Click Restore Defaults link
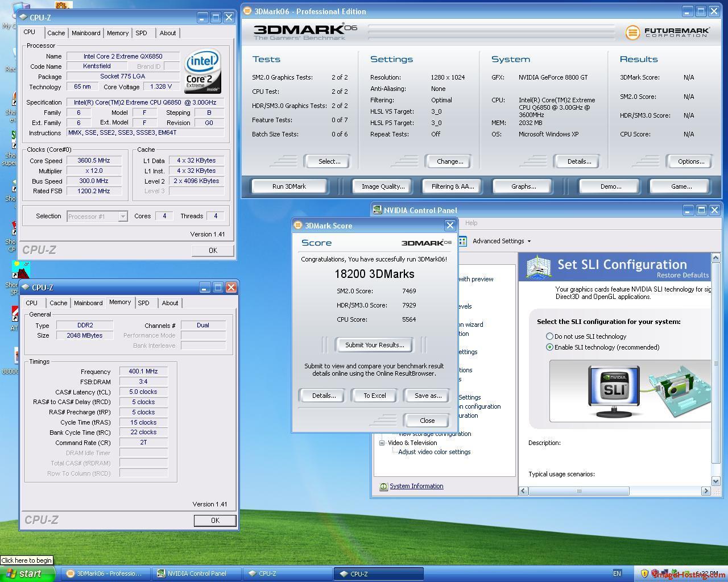The width and height of the screenshot is (728, 582). (682, 275)
